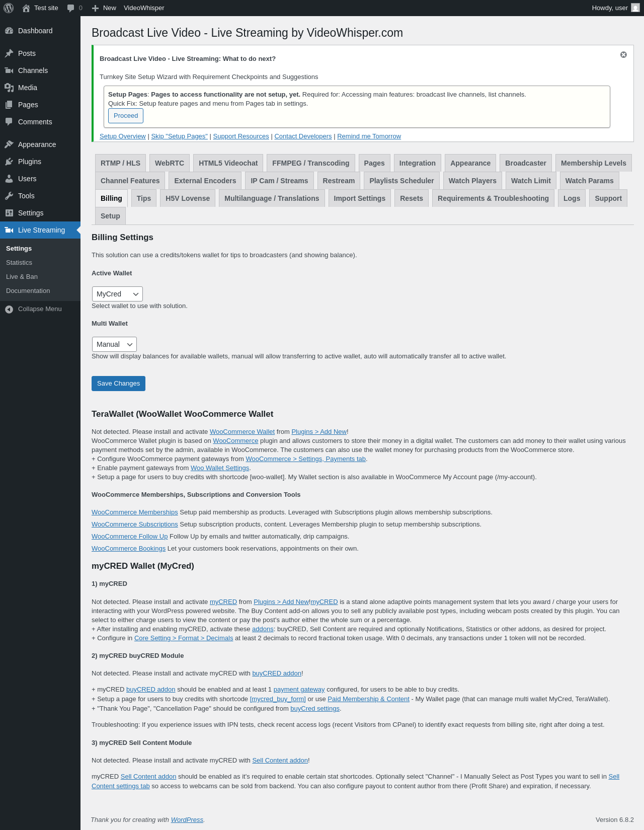Click the Channels camera icon
The image size is (644, 830).
9,70
